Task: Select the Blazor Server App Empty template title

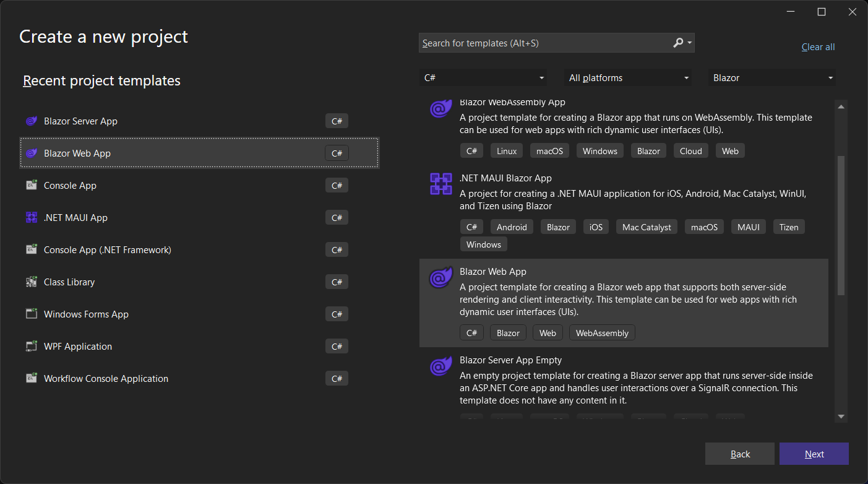Action: [x=510, y=360]
